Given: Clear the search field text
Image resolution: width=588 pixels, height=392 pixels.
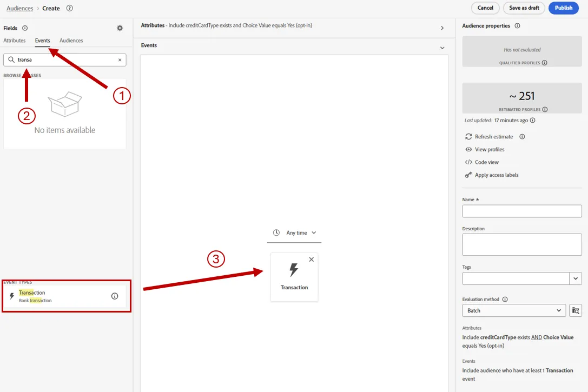Looking at the screenshot, I should (120, 60).
